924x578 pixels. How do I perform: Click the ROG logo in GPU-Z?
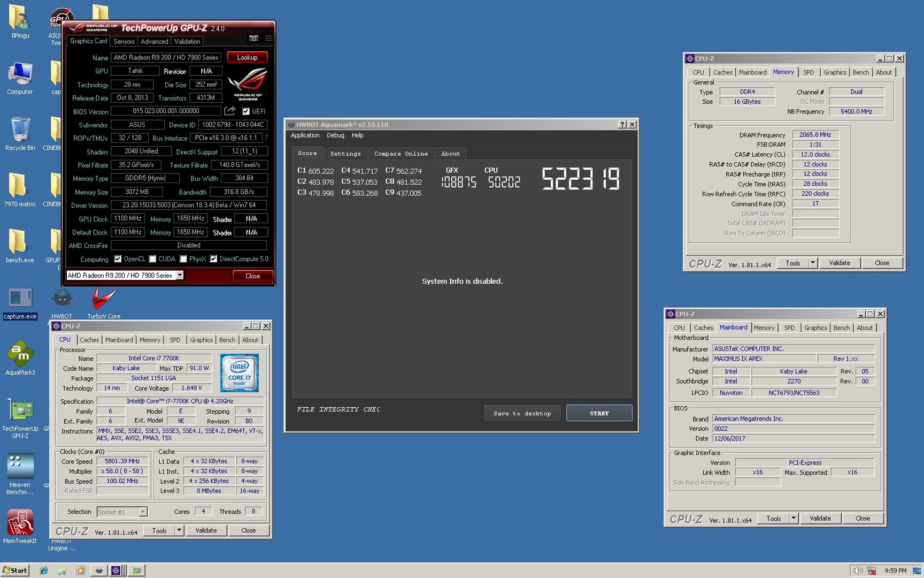coord(248,84)
